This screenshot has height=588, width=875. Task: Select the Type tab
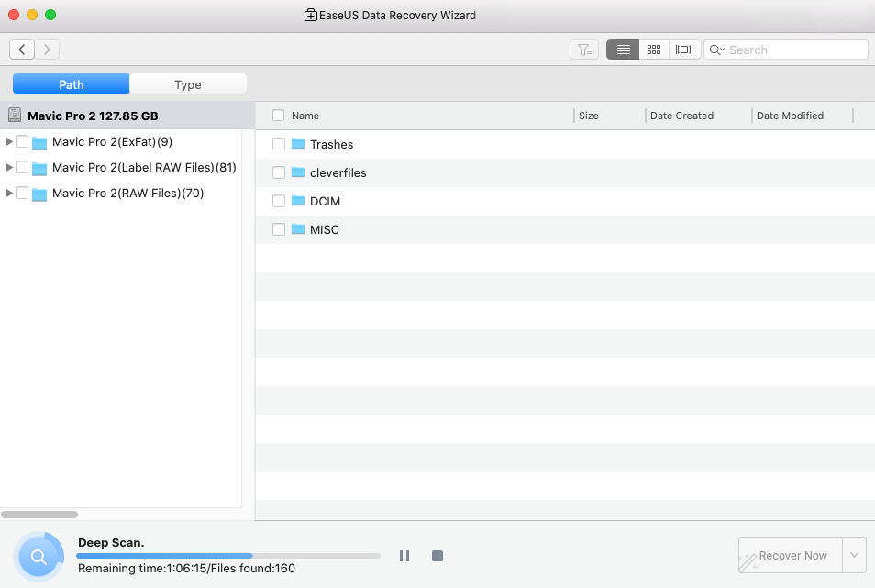pyautogui.click(x=188, y=84)
